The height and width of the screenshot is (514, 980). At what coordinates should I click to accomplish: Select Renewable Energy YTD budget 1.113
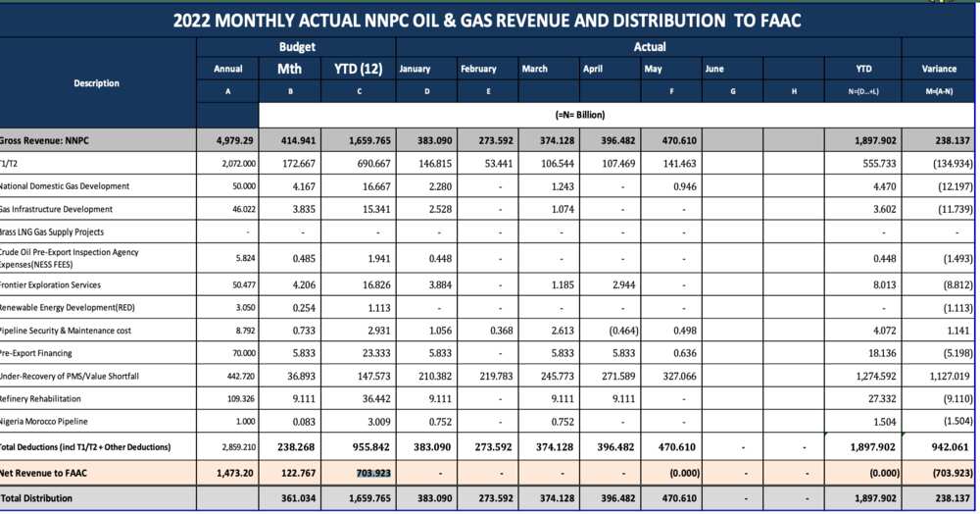pyautogui.click(x=379, y=308)
